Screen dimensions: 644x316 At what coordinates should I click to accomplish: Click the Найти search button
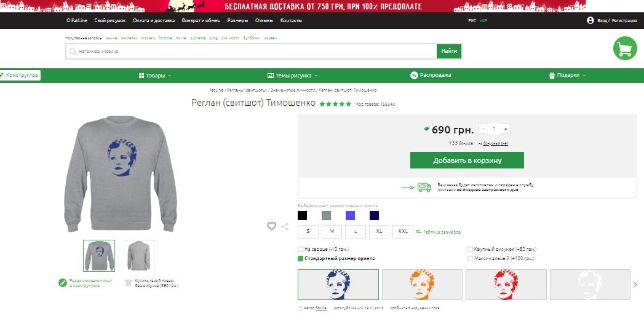tap(449, 51)
